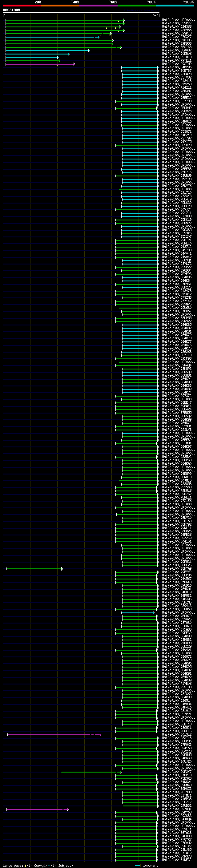197x868 pixels.
Task: Click the orange ~40% identity legend segment
Action: [x=60, y=6]
